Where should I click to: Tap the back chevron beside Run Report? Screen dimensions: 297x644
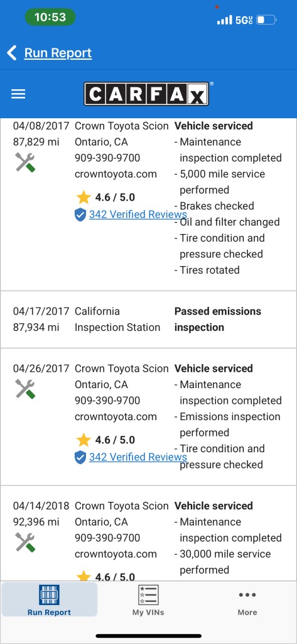click(x=12, y=53)
